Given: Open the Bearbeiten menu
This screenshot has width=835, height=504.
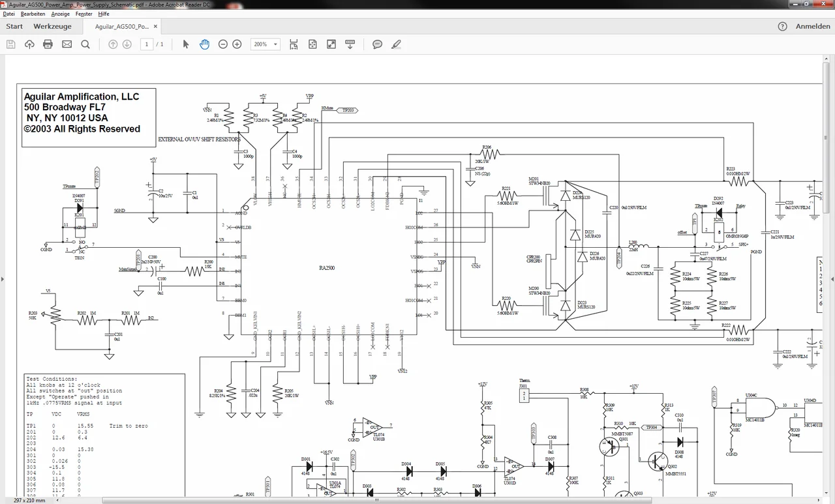Looking at the screenshot, I should click(33, 14).
